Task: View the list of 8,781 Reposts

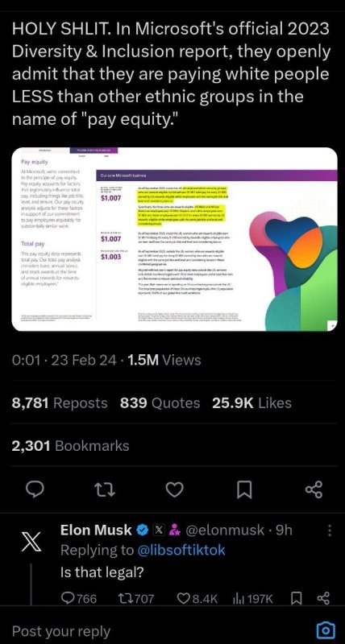Action: 60,403
